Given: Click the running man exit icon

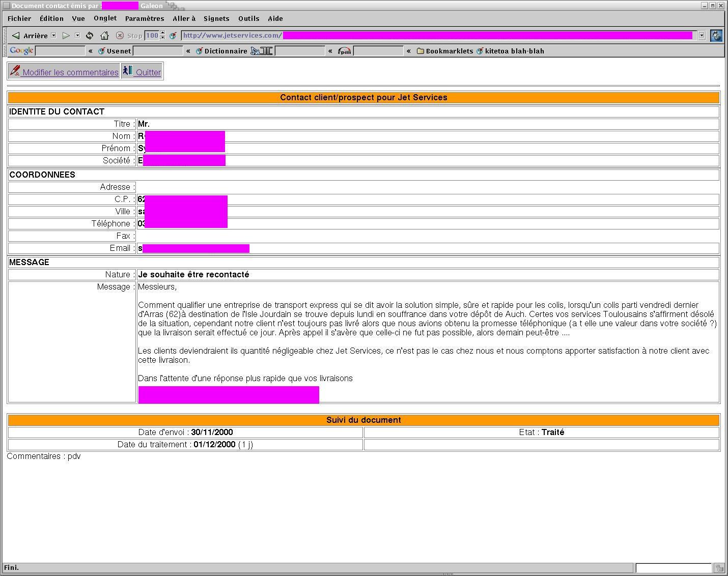Looking at the screenshot, I should pos(127,71).
